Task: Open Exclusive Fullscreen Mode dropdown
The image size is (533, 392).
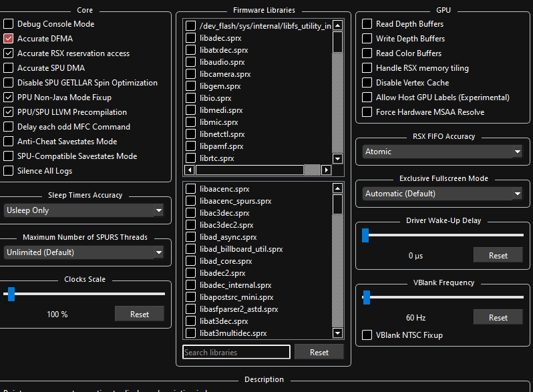Action: point(442,194)
